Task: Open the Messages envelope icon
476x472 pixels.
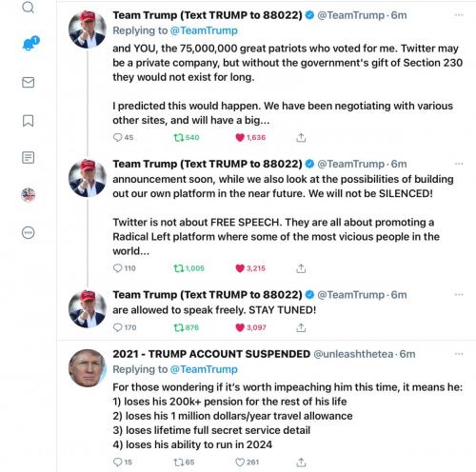Action: (x=29, y=82)
